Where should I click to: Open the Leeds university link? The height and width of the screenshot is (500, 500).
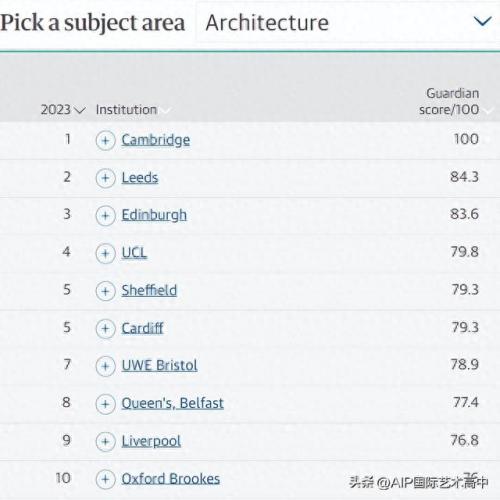pyautogui.click(x=140, y=178)
